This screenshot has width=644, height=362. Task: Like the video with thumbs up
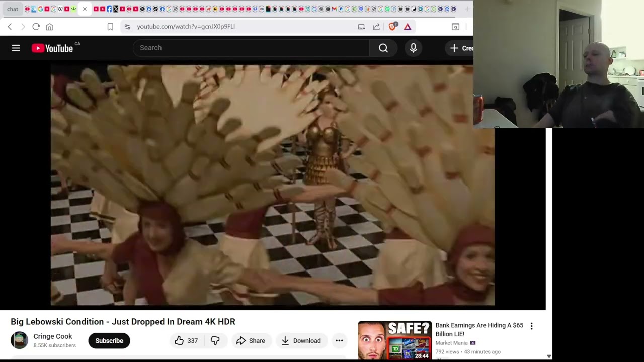pyautogui.click(x=186, y=341)
